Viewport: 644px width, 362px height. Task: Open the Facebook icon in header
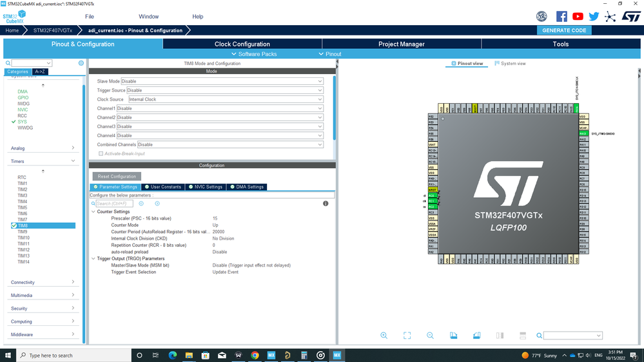tap(561, 16)
